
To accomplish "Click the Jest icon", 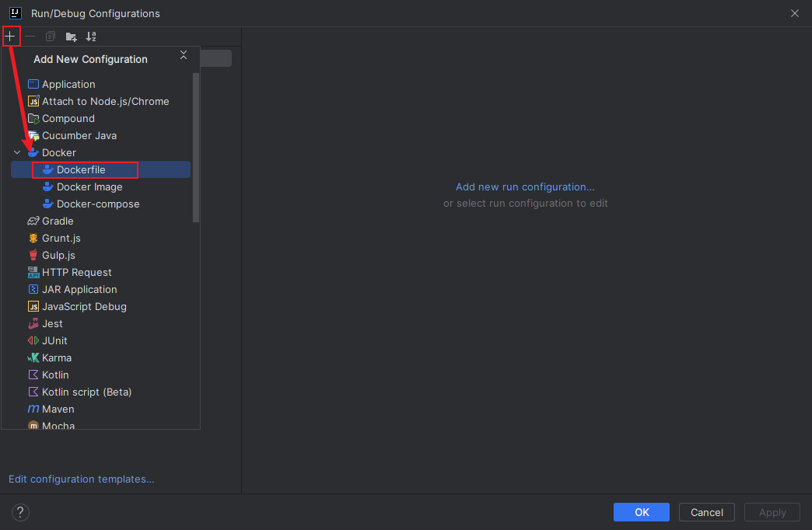I will pyautogui.click(x=33, y=323).
